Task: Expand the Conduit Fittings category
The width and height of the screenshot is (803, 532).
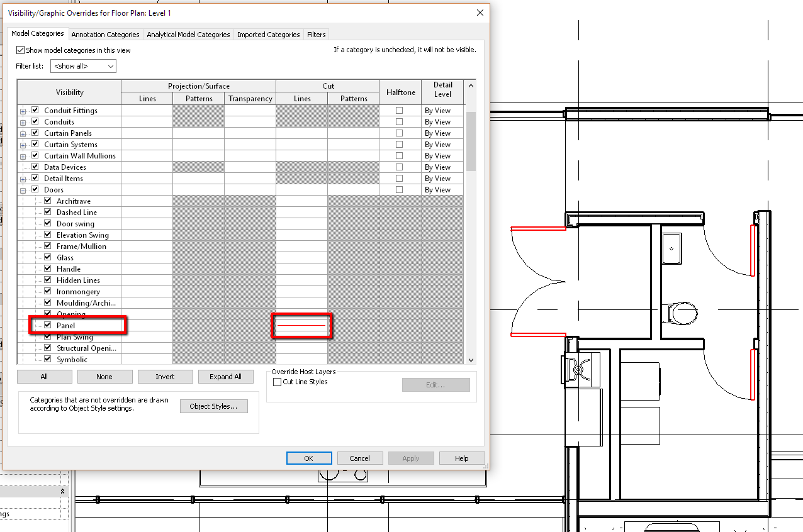Action: 23,111
